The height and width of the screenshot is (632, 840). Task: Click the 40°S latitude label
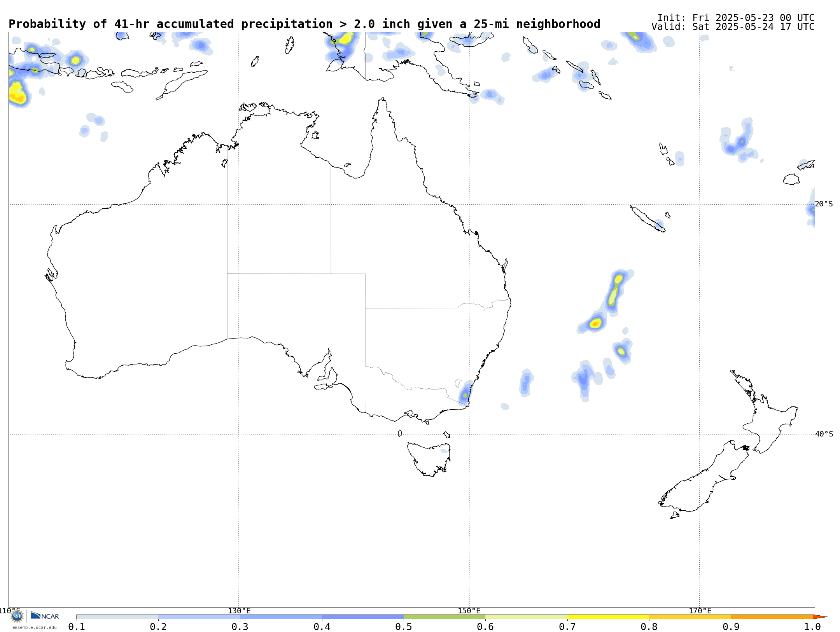click(824, 434)
